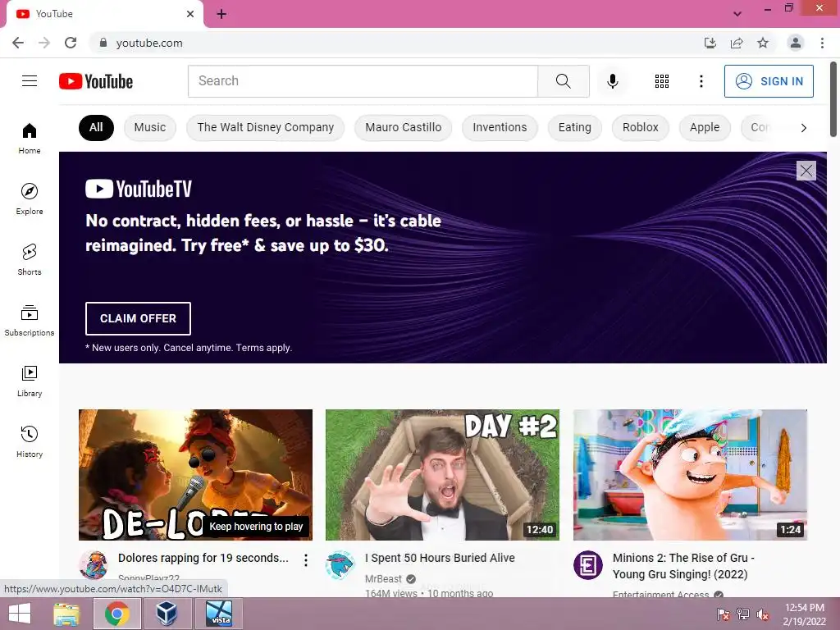
Task: Open Dolores rapping for 19 seconds title
Action: [203, 558]
